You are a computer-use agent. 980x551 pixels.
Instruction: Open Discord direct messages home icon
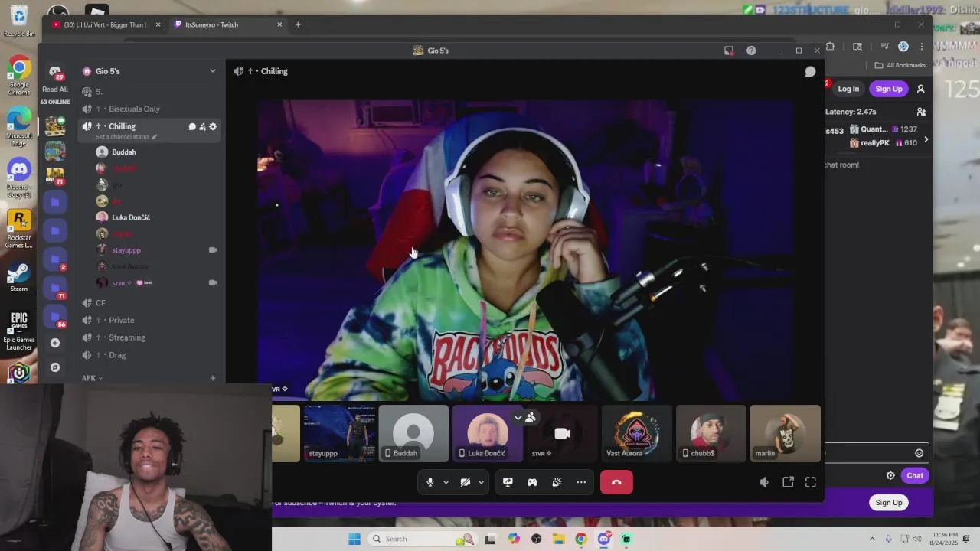(55, 72)
